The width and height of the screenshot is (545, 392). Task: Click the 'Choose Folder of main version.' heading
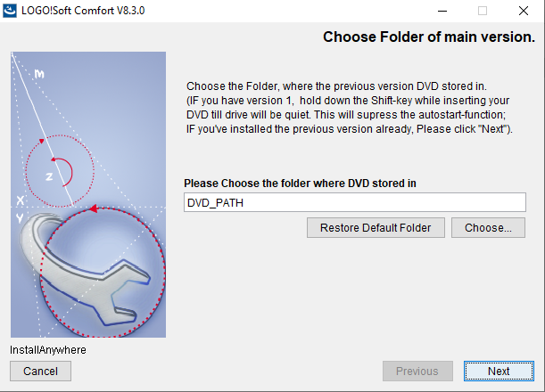[428, 37]
